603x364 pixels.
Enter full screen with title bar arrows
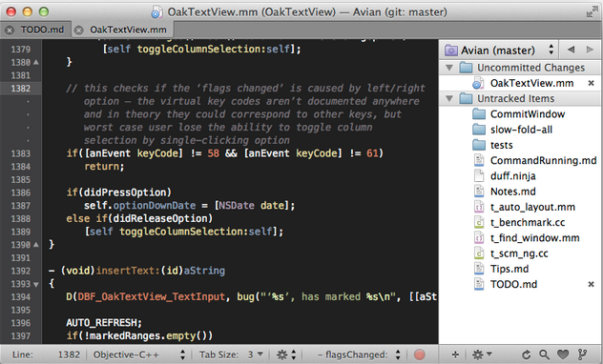(592, 11)
